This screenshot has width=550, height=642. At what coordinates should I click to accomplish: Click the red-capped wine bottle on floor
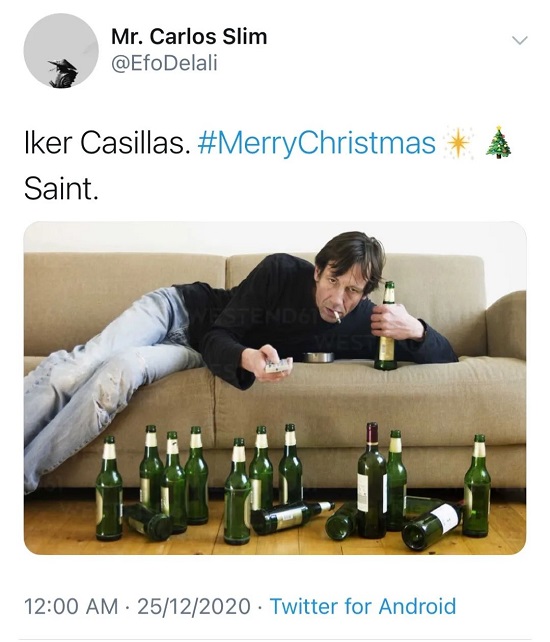point(372,480)
